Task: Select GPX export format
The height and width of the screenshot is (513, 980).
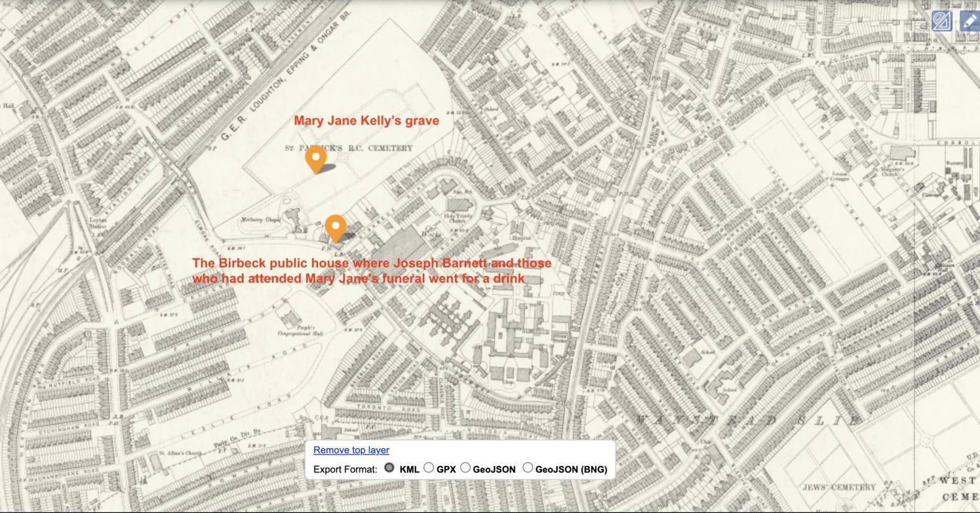Action: coord(429,468)
